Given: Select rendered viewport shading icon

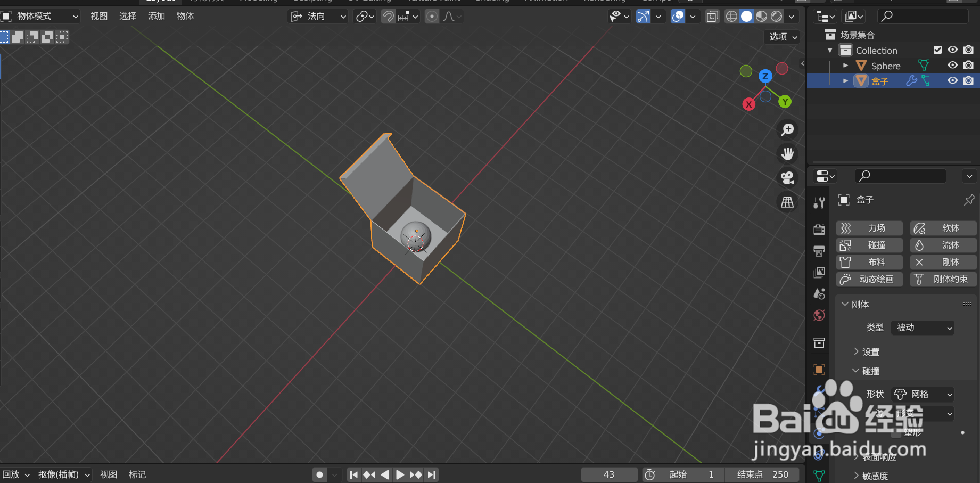Looking at the screenshot, I should click(x=777, y=17).
